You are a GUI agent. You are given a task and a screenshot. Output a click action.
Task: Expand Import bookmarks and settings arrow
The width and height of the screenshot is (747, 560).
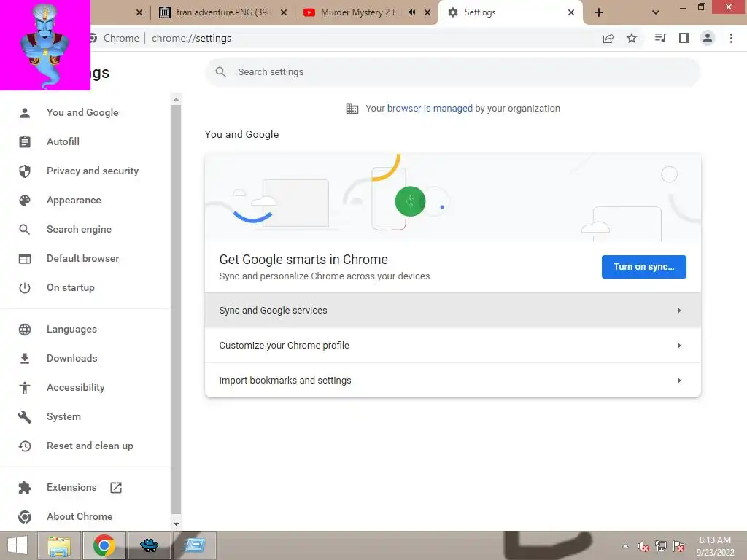tap(679, 381)
